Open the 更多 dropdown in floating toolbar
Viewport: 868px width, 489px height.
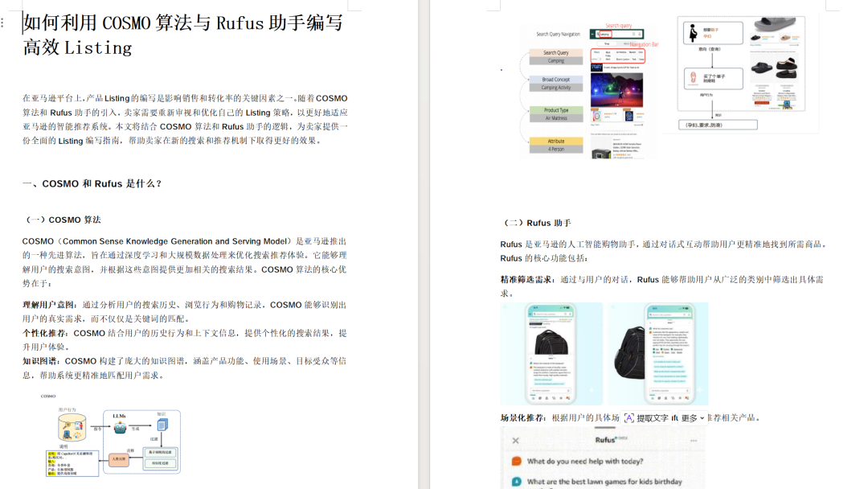(693, 418)
